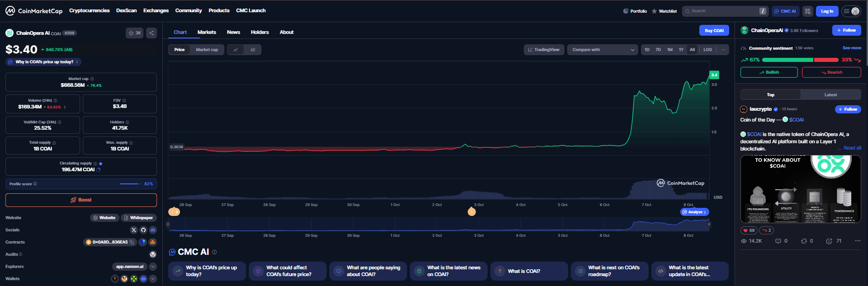
Task: Show FDV info tooltip icon
Action: 124,101
